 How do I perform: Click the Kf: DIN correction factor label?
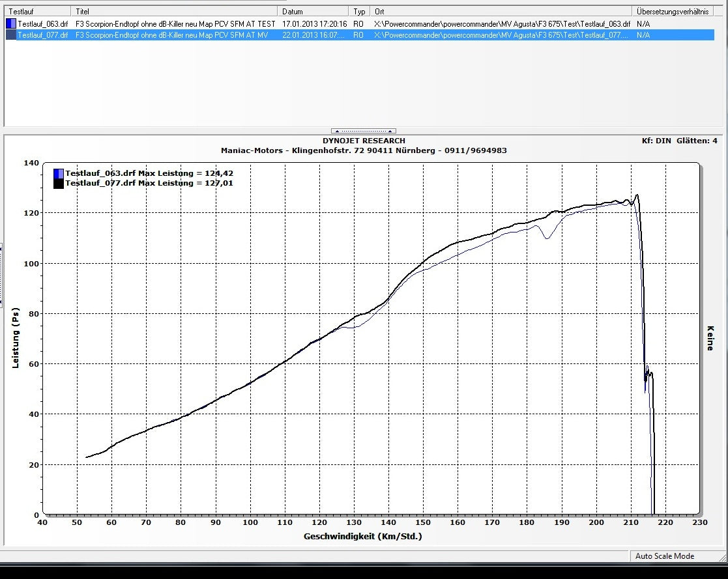coord(656,141)
